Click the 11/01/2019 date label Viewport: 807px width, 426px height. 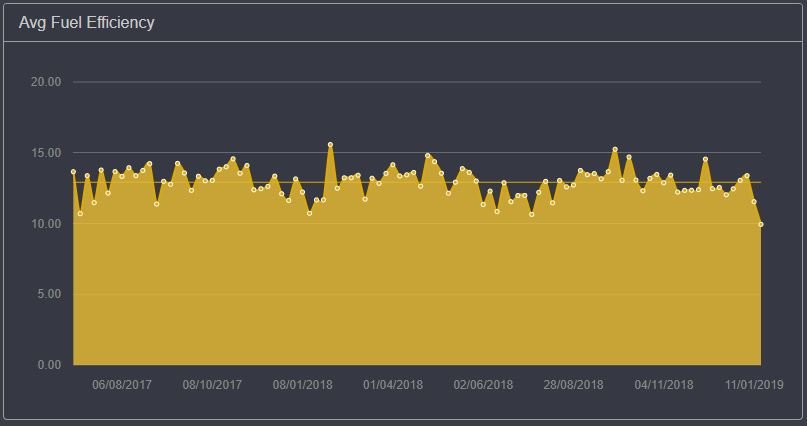tap(754, 385)
